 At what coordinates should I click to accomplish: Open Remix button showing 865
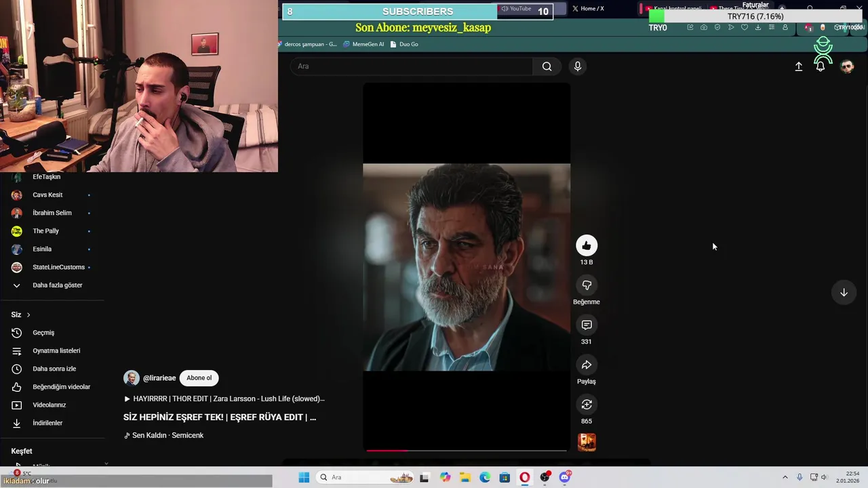tap(587, 405)
